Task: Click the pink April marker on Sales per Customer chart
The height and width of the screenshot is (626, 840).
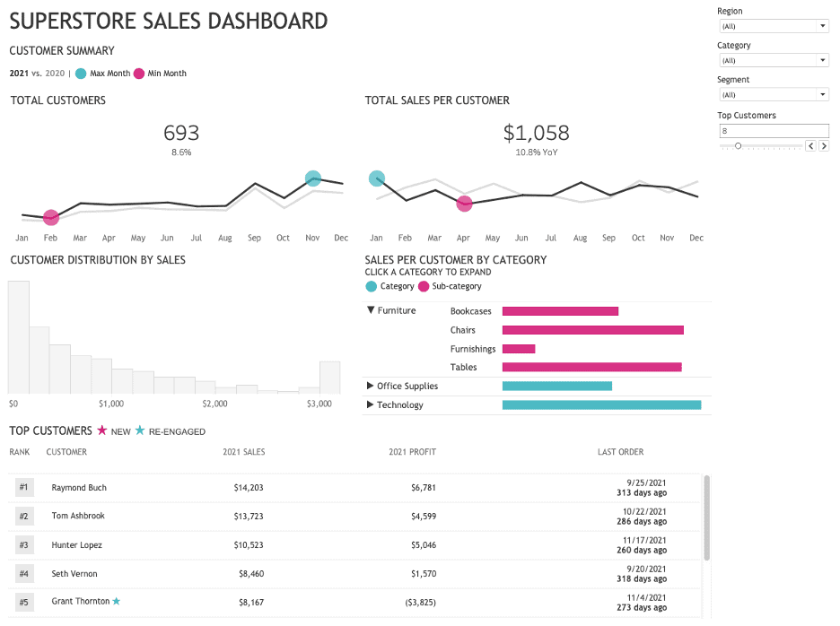Action: tap(464, 204)
